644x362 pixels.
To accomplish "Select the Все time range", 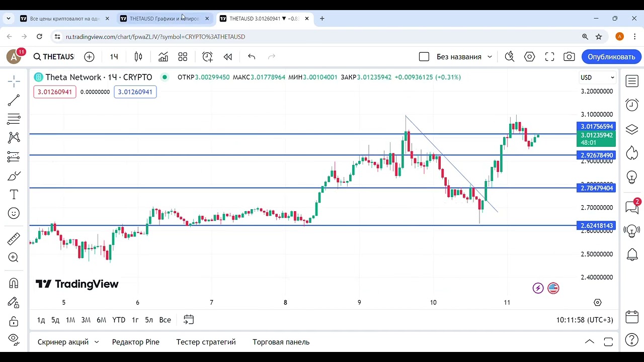I will click(165, 320).
